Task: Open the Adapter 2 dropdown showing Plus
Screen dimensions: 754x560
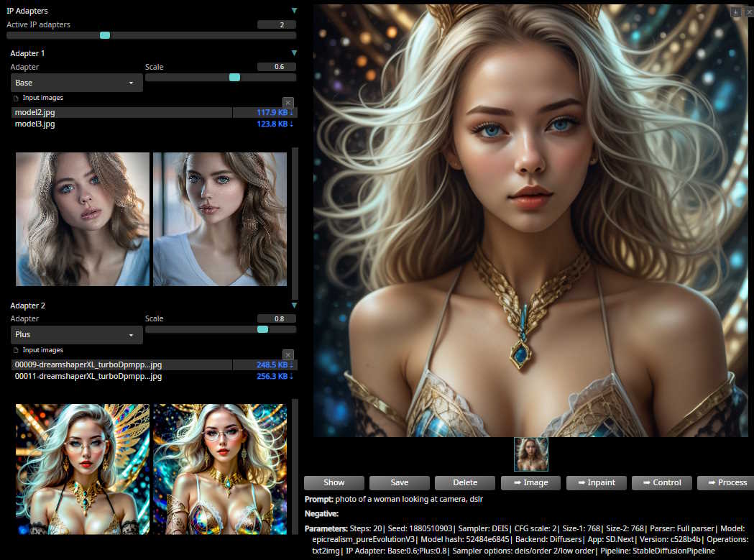Action: click(x=76, y=335)
